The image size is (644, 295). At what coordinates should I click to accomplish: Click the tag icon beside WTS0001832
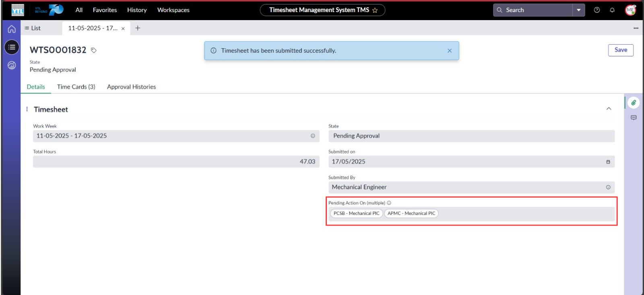point(94,50)
